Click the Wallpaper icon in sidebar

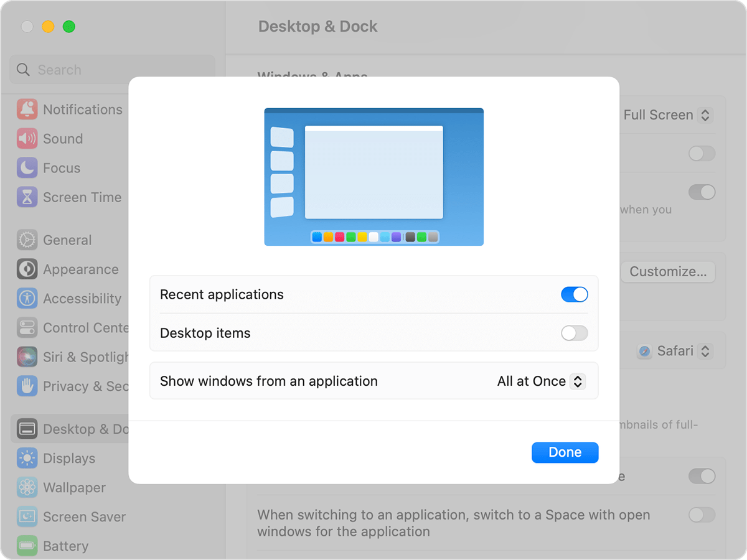tap(27, 488)
